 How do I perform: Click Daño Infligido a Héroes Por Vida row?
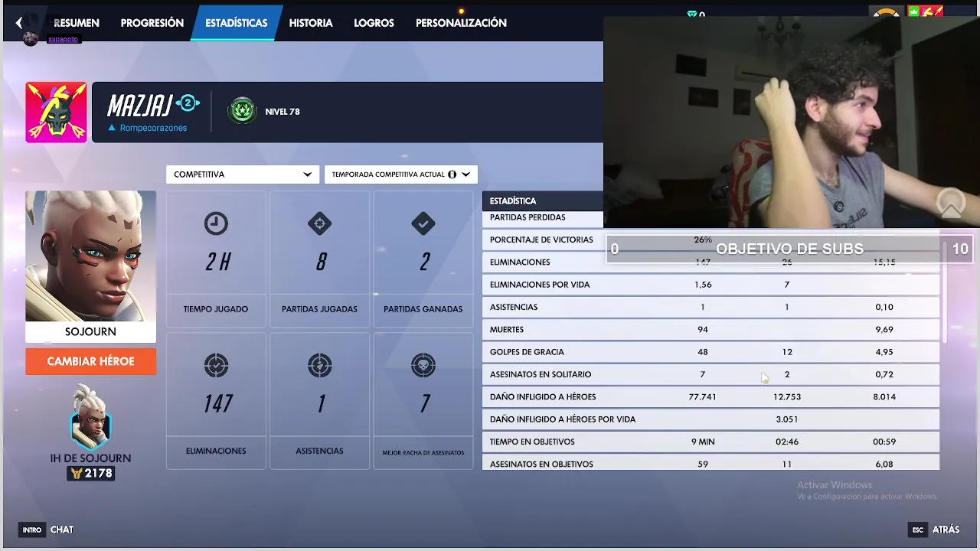(710, 419)
